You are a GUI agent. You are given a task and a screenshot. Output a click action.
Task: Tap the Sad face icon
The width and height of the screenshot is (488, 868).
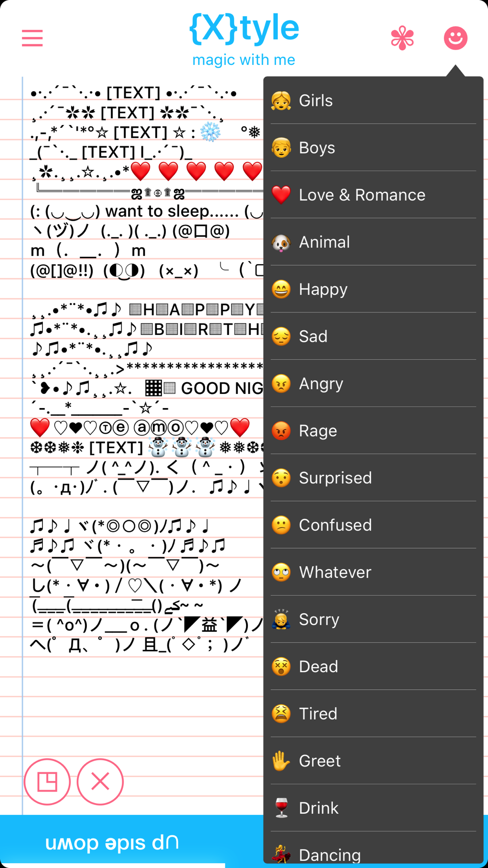[281, 336]
